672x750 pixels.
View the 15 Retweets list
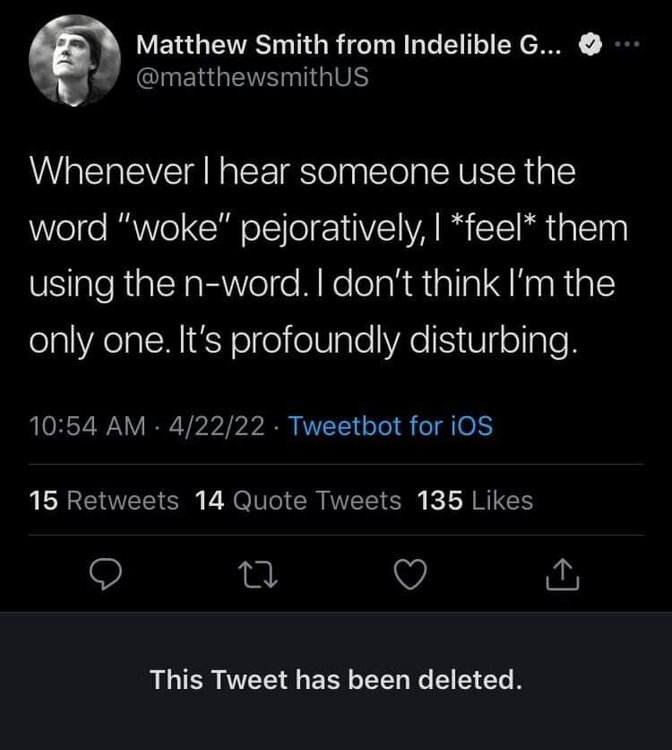point(104,500)
